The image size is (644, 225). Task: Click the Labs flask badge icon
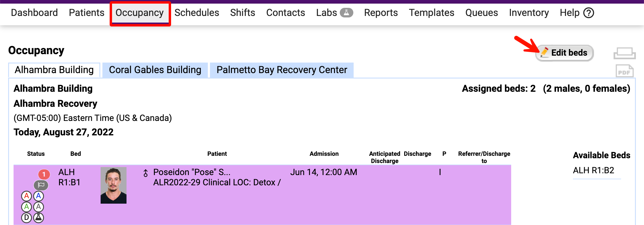[x=346, y=13]
